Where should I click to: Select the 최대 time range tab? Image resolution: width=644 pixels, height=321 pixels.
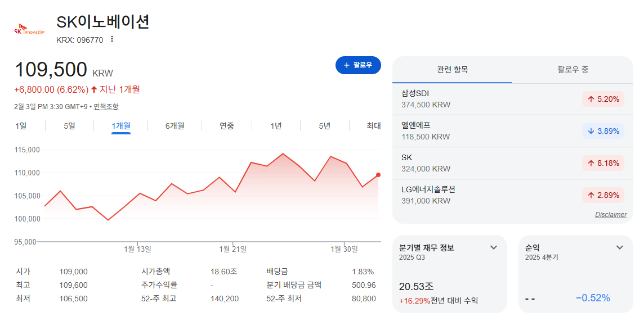tap(374, 126)
